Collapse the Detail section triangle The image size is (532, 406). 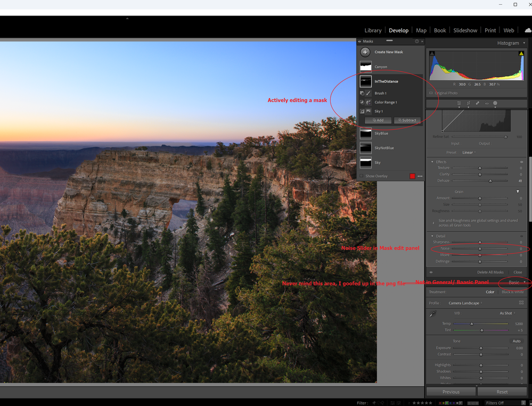[x=432, y=236]
